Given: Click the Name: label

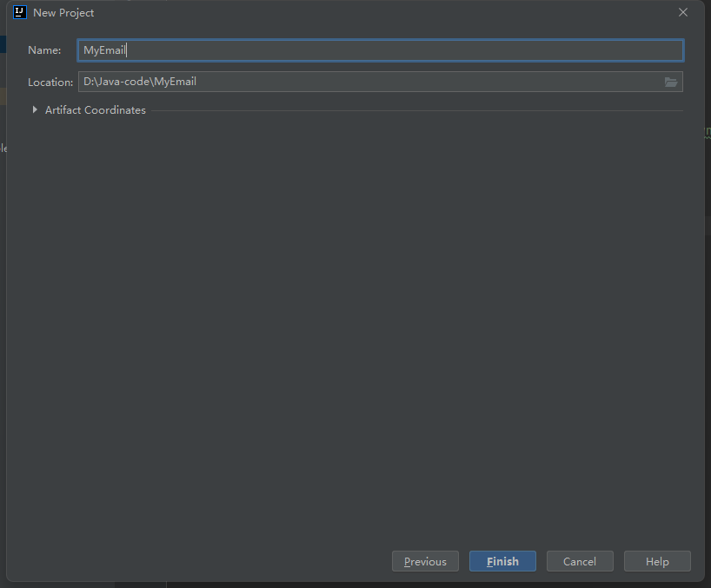Looking at the screenshot, I should point(44,50).
